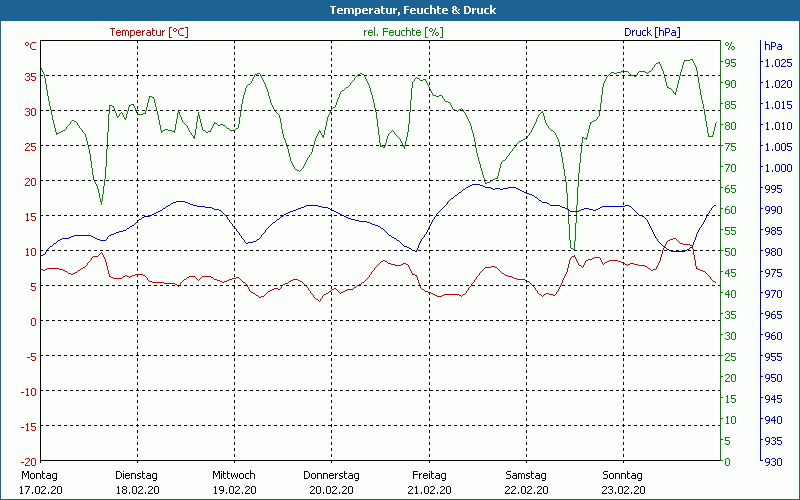This screenshot has width=800, height=500.
Task: Click the blue hPa axis unit label
Action: click(773, 46)
